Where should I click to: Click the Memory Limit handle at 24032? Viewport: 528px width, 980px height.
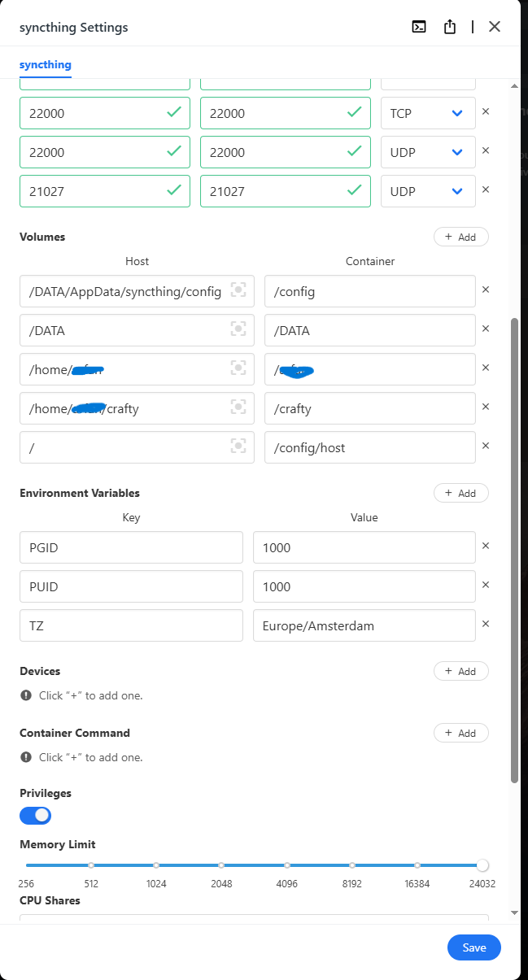(x=482, y=865)
